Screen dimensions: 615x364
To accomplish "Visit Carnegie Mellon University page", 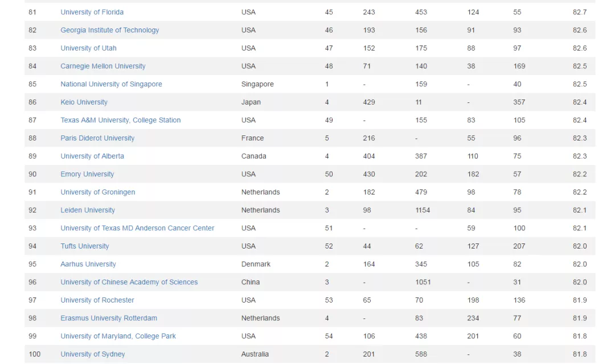I will point(102,66).
